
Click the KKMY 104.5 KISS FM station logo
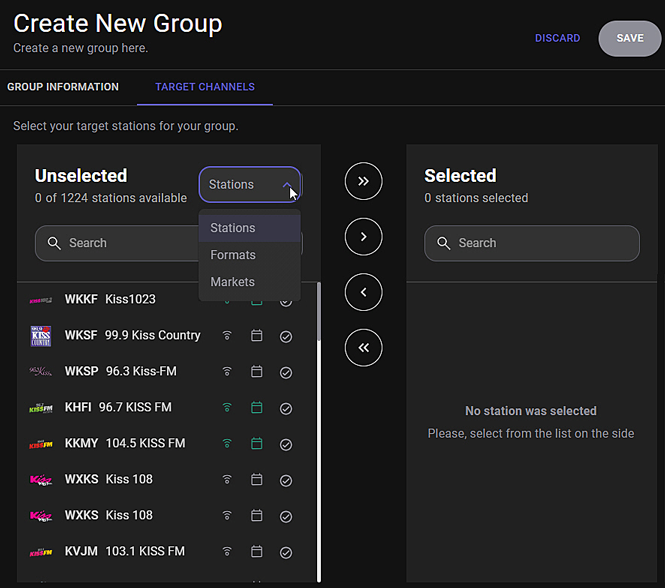coord(41,444)
